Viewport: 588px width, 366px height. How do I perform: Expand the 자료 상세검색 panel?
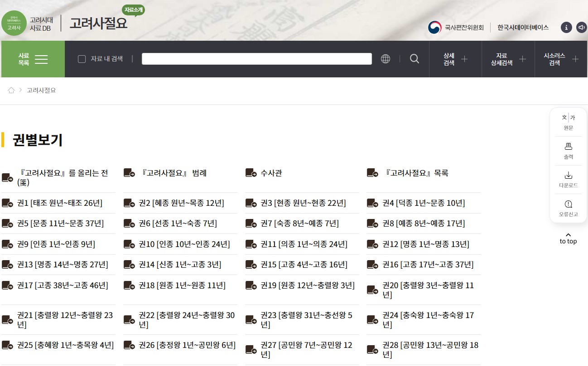508,59
